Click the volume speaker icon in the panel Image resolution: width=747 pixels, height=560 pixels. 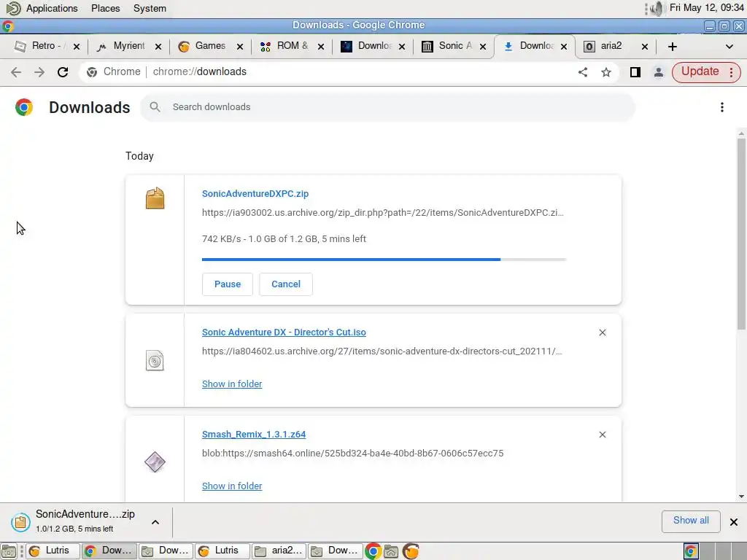657,8
